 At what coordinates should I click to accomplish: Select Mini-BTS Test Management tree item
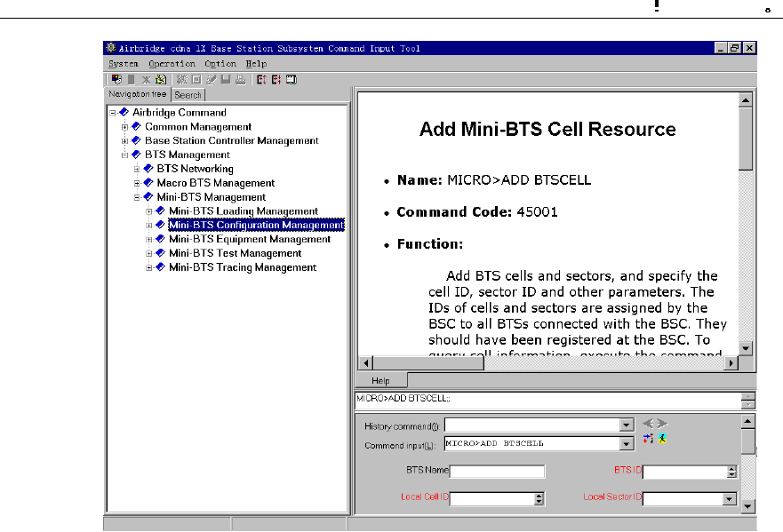[236, 253]
